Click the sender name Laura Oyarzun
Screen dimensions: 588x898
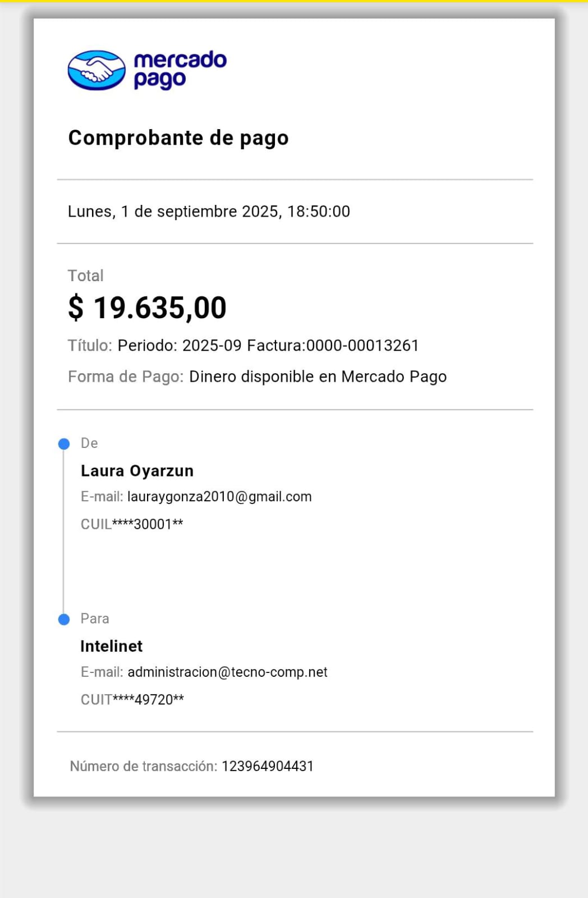[x=137, y=471]
